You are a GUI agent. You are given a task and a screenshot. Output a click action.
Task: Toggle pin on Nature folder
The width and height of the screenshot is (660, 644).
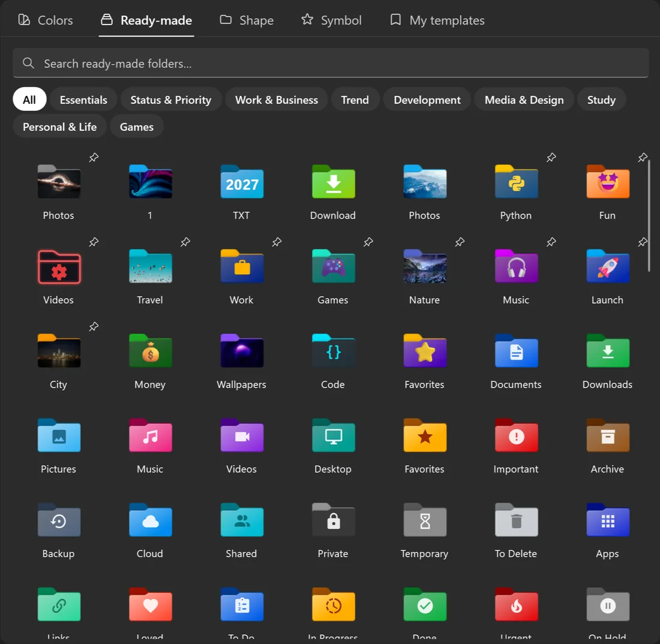[x=460, y=242]
